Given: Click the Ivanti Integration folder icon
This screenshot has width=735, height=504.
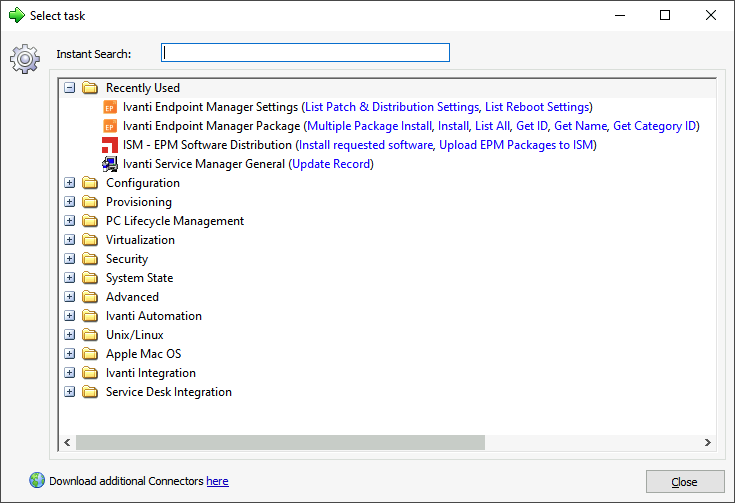Looking at the screenshot, I should (90, 373).
